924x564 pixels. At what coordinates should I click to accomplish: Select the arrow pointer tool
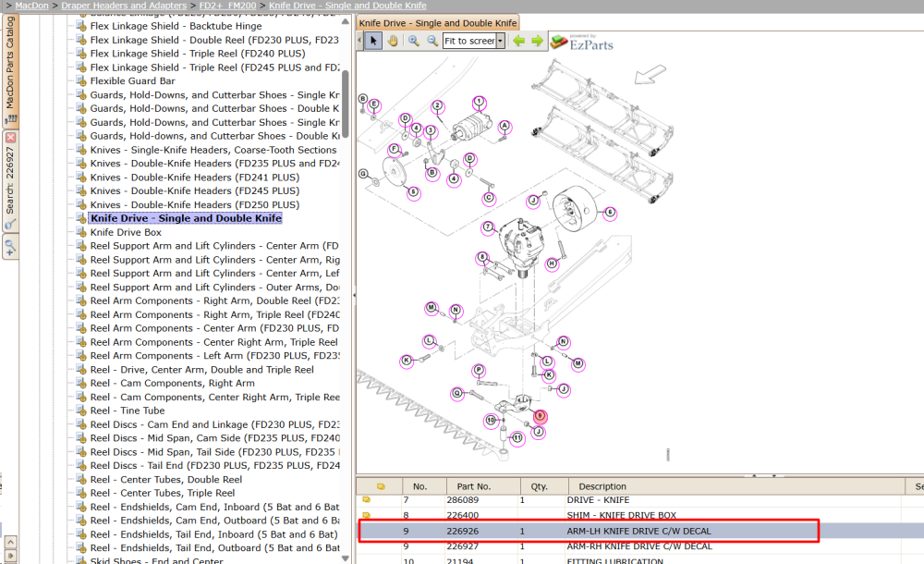click(x=373, y=41)
